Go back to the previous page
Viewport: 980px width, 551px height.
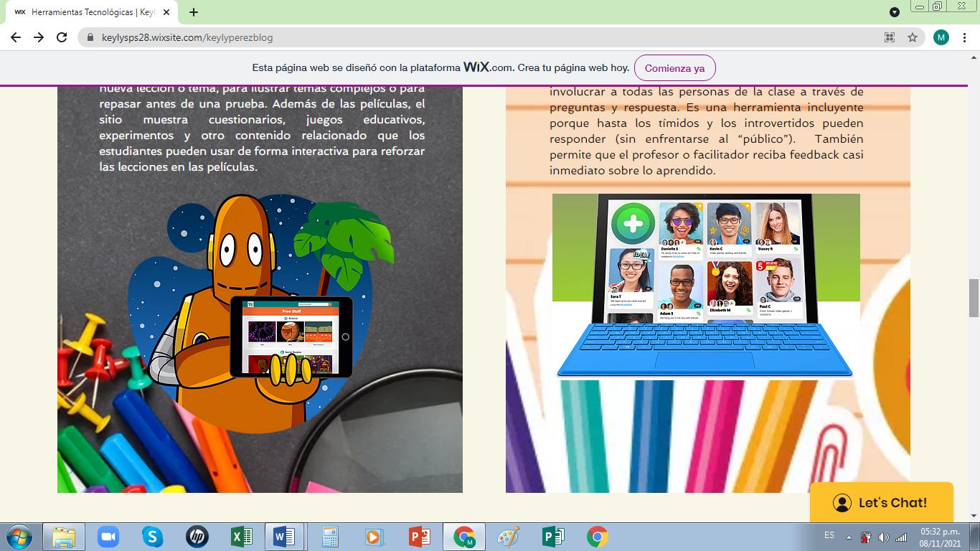pyautogui.click(x=16, y=37)
